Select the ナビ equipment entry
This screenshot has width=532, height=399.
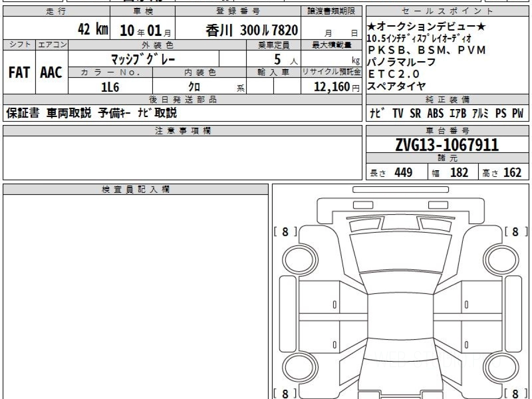coord(377,113)
